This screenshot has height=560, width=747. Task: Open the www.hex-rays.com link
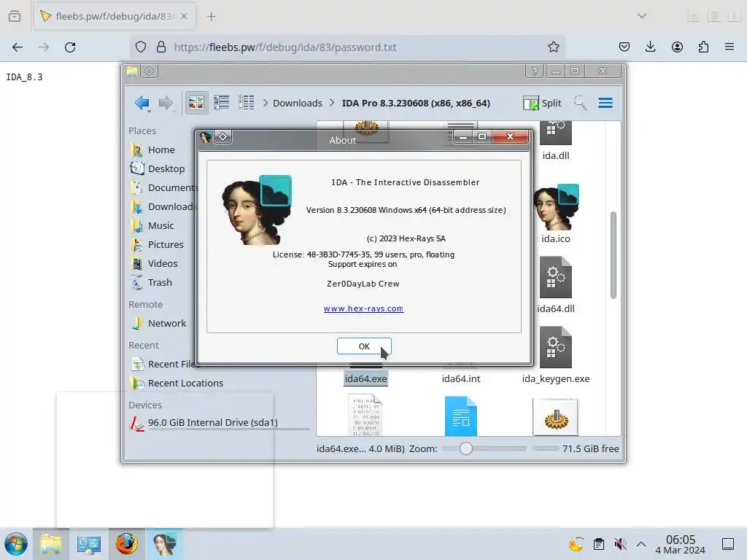(x=363, y=308)
